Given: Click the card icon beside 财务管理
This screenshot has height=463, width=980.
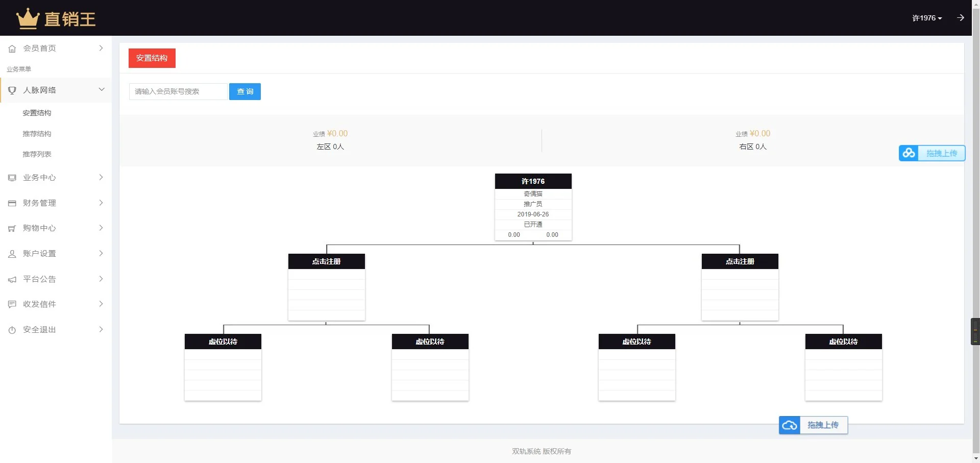Looking at the screenshot, I should pyautogui.click(x=12, y=203).
